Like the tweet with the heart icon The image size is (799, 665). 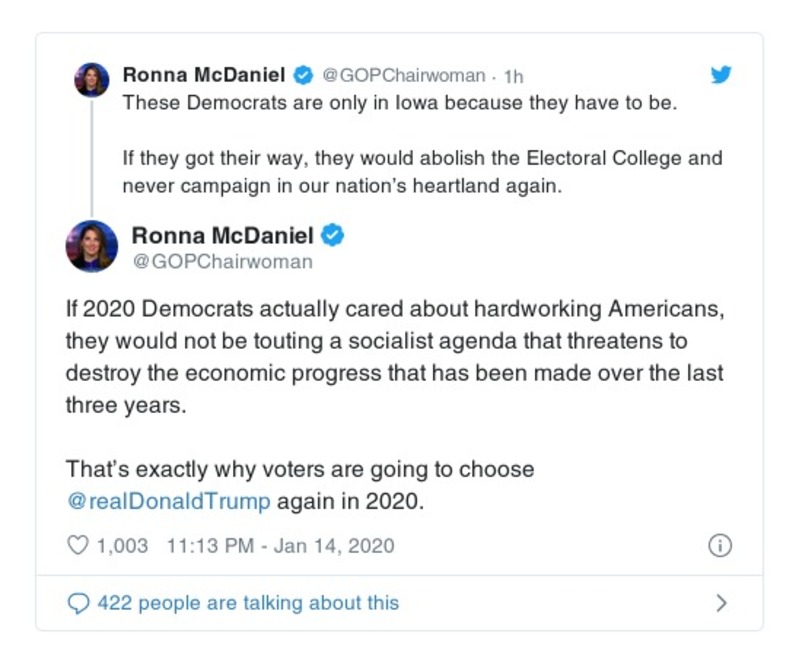[77, 546]
